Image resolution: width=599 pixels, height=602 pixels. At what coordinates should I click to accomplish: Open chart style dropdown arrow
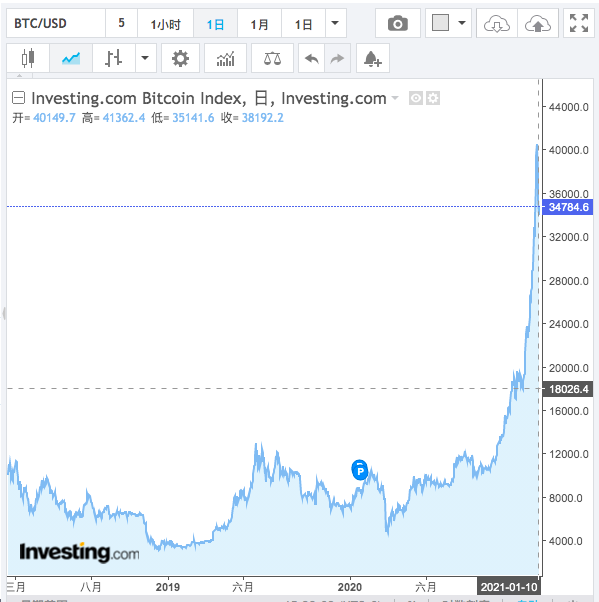pyautogui.click(x=146, y=58)
